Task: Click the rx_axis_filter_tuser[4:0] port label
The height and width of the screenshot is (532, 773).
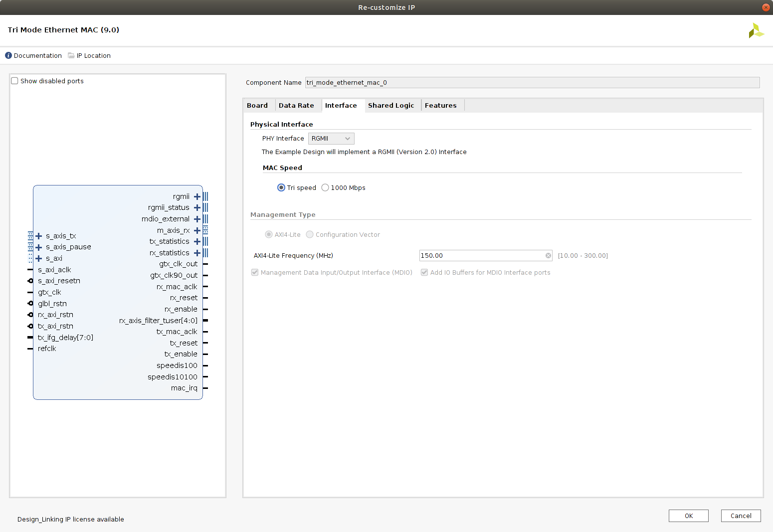Action: [158, 321]
